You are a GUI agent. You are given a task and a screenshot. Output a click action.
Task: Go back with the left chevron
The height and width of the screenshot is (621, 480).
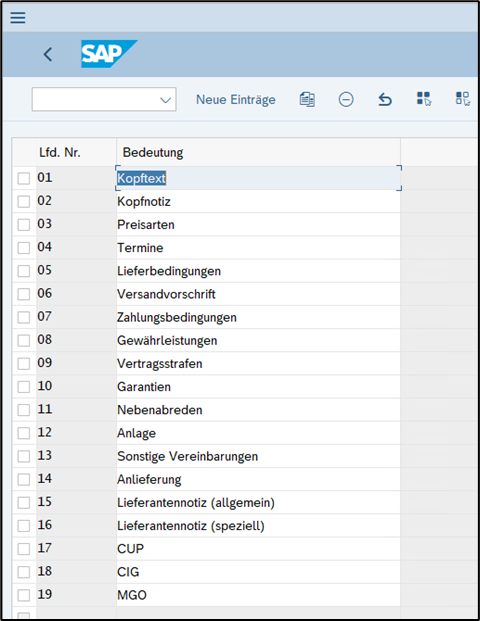point(48,54)
